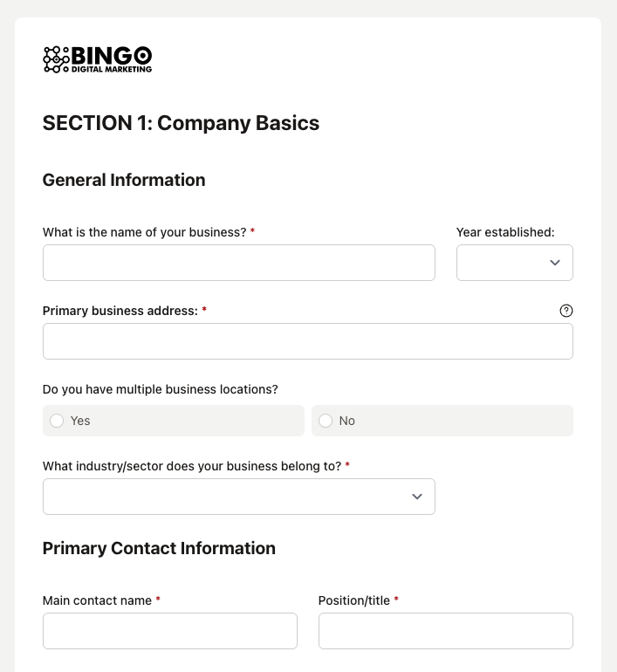617x672 pixels.
Task: Click the 'What is the name of your business?' label
Action: (x=144, y=232)
